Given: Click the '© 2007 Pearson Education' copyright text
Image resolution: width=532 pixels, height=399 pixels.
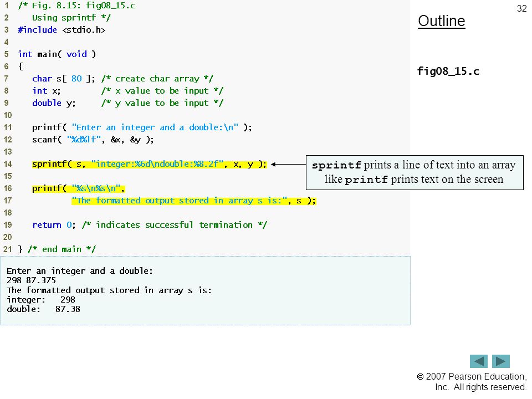Looking at the screenshot, I should (472, 382).
